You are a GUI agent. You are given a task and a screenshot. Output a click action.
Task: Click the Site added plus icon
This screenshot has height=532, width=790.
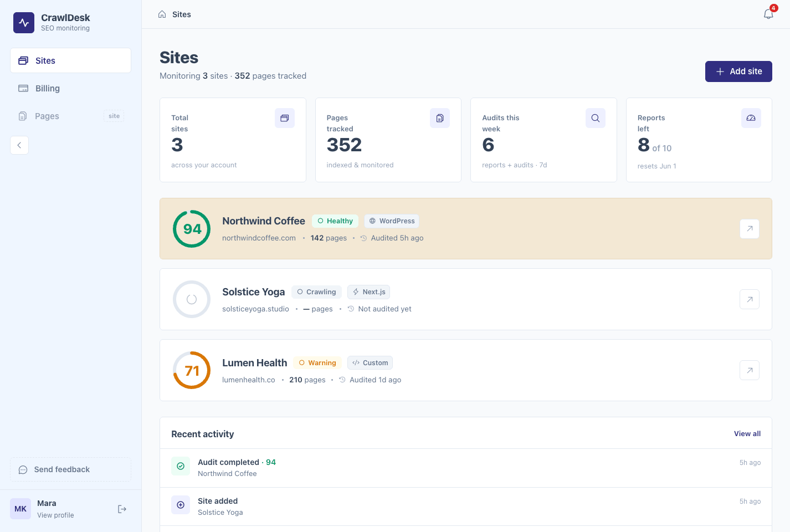pos(181,505)
